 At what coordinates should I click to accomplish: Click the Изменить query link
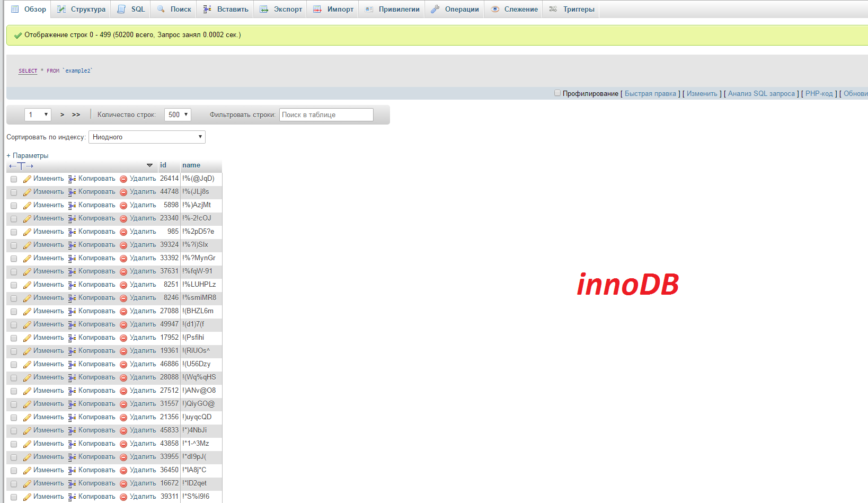(702, 93)
